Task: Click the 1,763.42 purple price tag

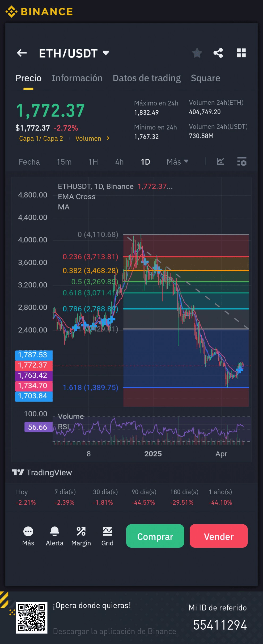Action: (x=34, y=375)
